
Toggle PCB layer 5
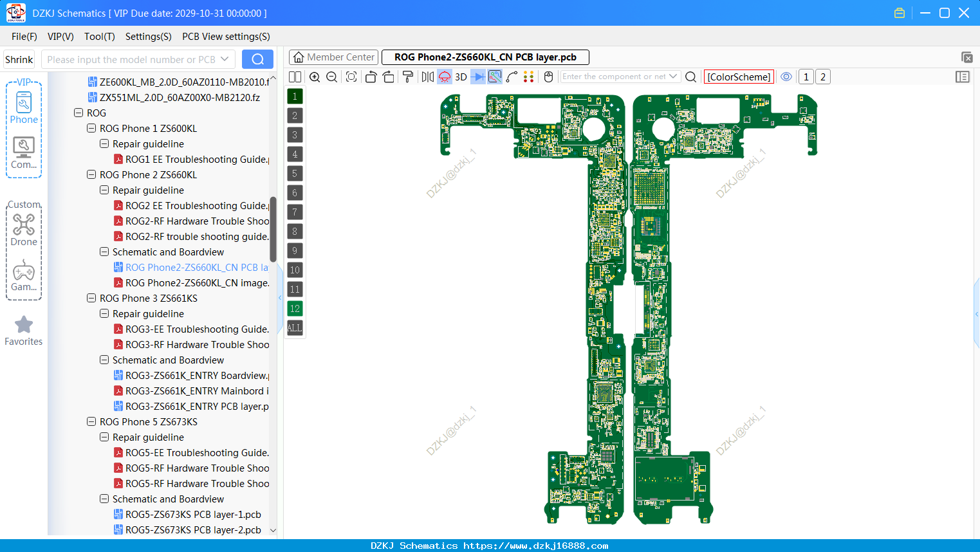[x=295, y=174]
